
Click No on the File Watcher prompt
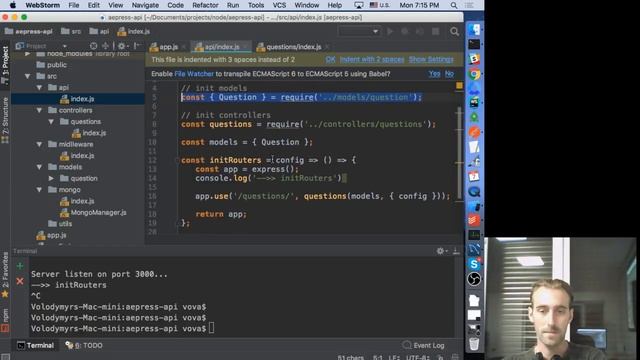point(449,74)
